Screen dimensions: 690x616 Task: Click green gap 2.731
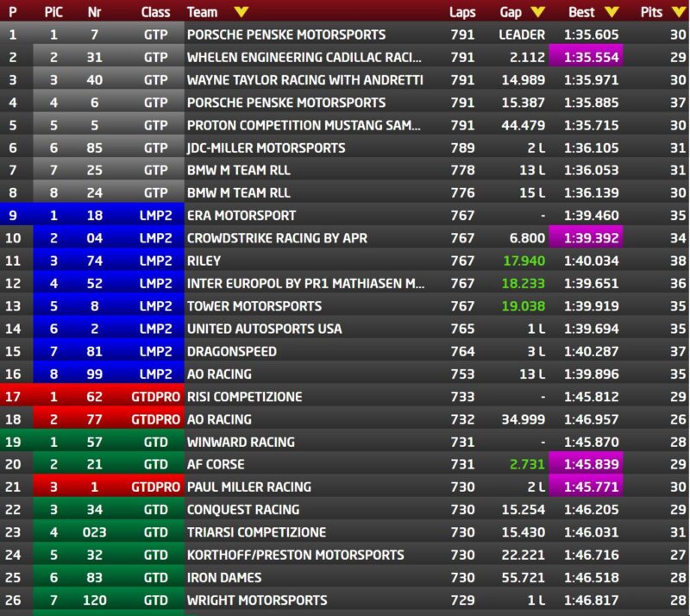[527, 464]
